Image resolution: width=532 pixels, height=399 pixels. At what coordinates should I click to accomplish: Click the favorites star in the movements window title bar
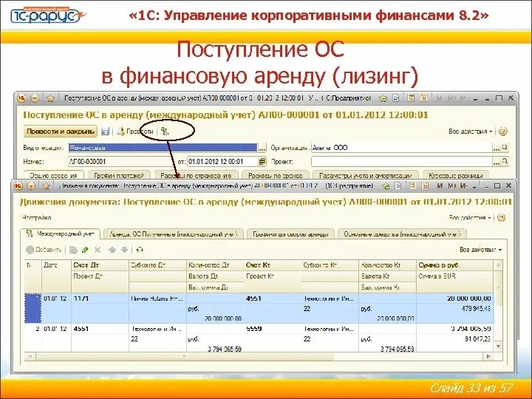pos(46,186)
